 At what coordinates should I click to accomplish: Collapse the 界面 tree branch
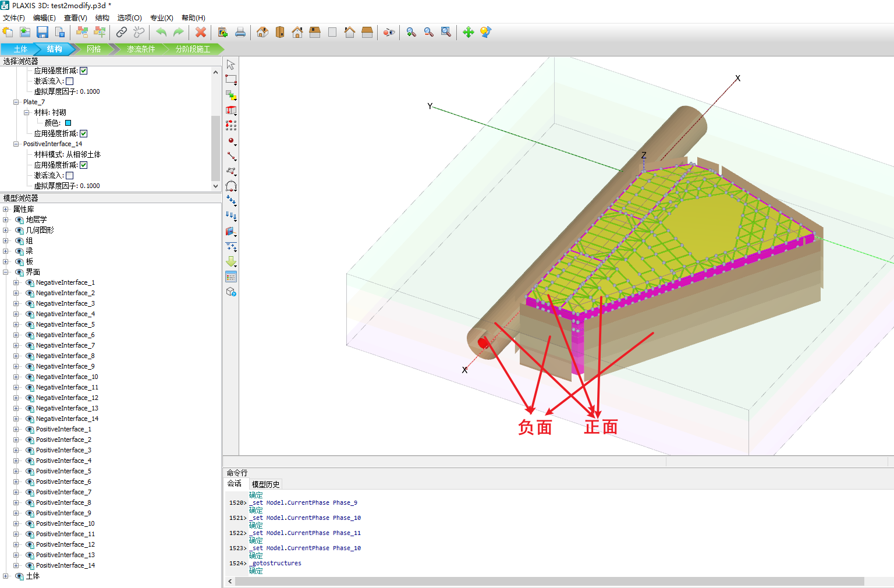[5, 272]
